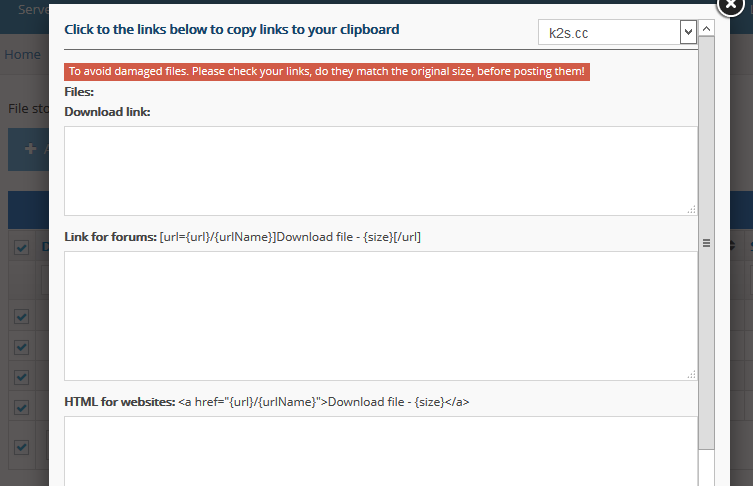Open the k2s.cc domain dropdown
Image resolution: width=753 pixels, height=486 pixels.
click(617, 33)
